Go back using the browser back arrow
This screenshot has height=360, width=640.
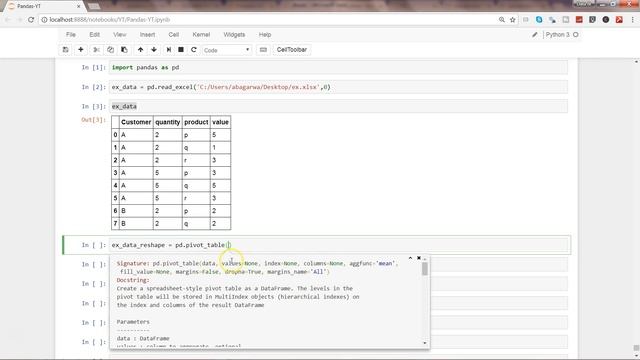click(8, 20)
